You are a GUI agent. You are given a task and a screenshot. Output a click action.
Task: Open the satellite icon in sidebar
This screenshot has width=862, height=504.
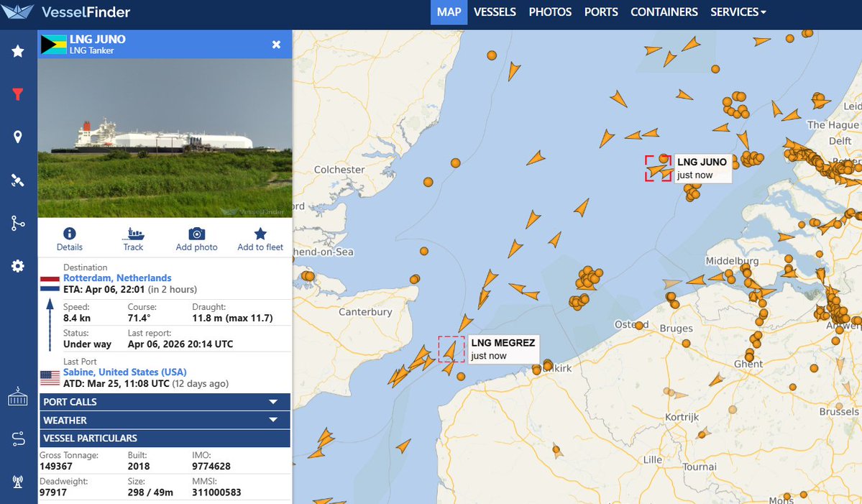(17, 180)
